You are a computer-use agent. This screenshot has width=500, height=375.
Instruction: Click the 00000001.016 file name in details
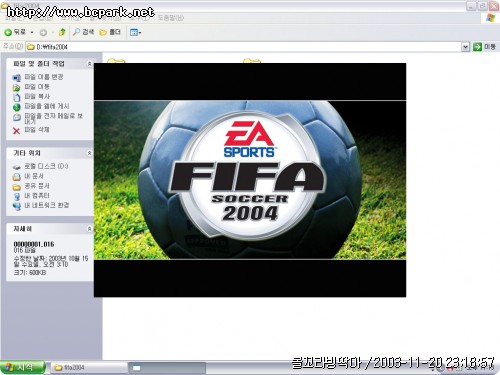pos(34,244)
